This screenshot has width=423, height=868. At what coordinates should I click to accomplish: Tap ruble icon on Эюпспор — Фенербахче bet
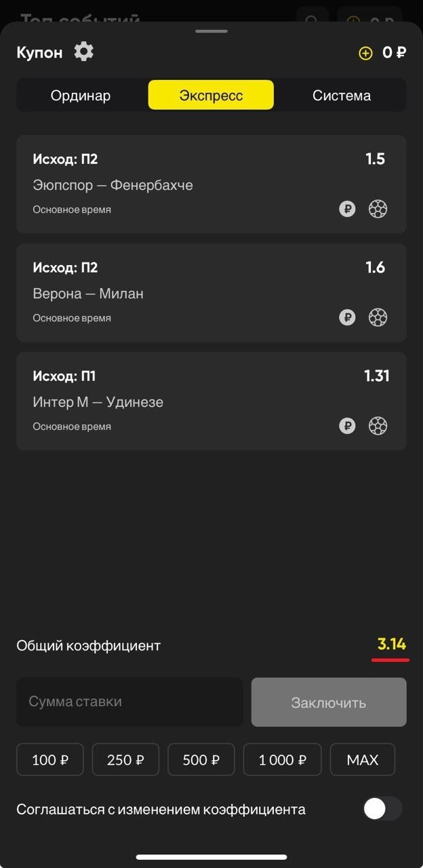347,209
